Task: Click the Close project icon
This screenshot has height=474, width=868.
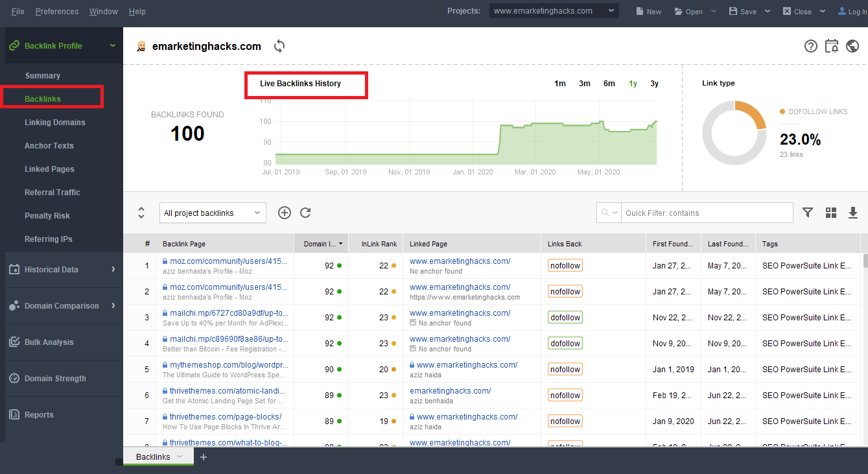Action: point(787,11)
